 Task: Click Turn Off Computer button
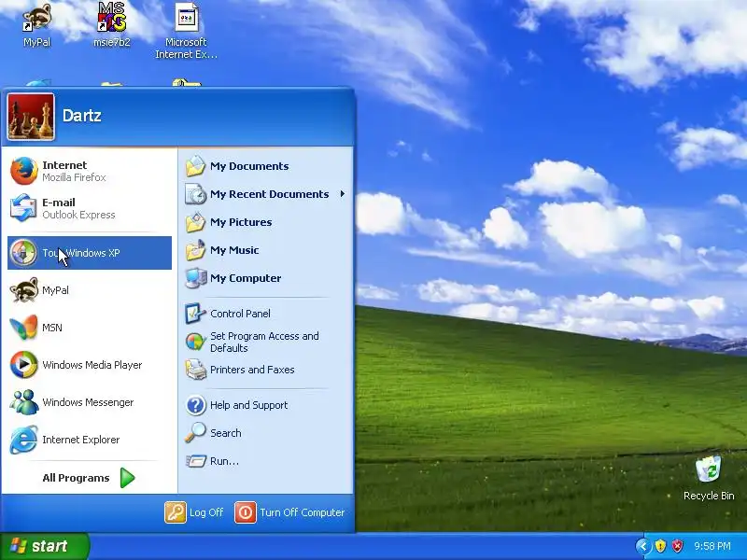289,512
